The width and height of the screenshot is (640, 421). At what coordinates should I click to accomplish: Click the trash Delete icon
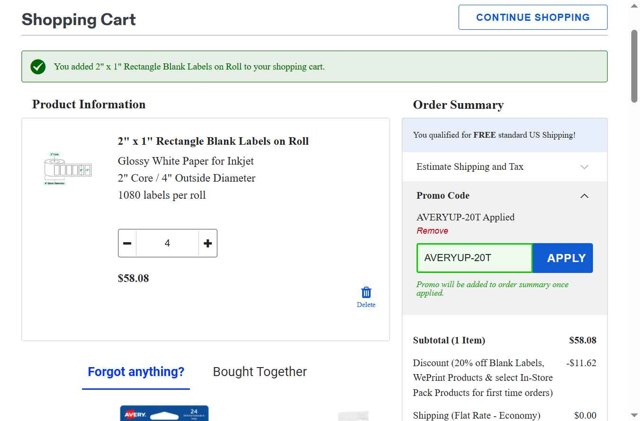[x=366, y=292]
